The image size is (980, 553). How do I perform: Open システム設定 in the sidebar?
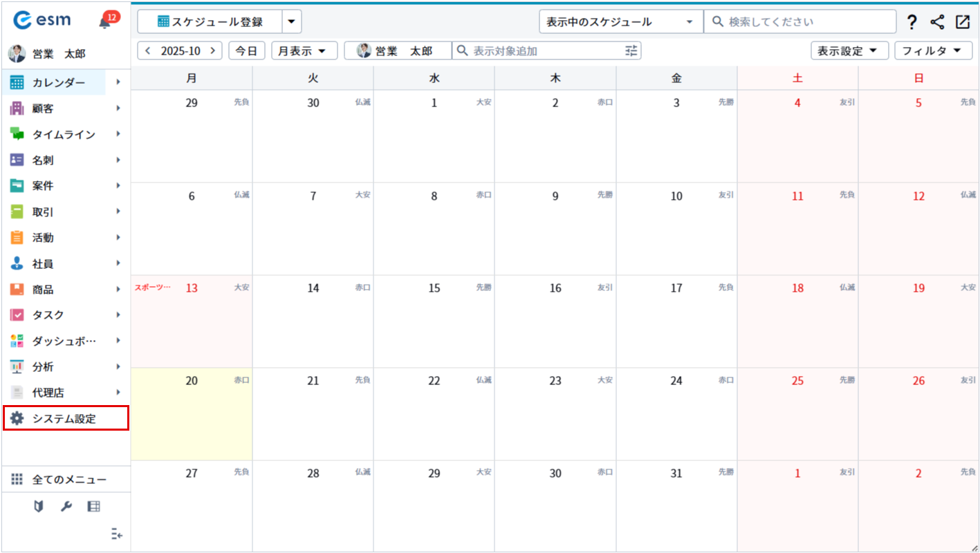[x=65, y=418]
